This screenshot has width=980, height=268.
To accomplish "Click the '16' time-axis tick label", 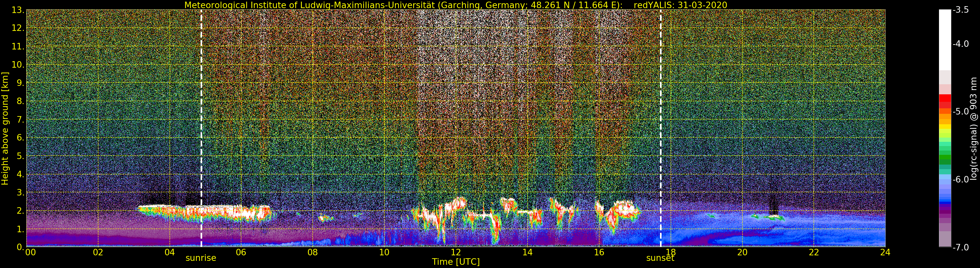I will [599, 252].
